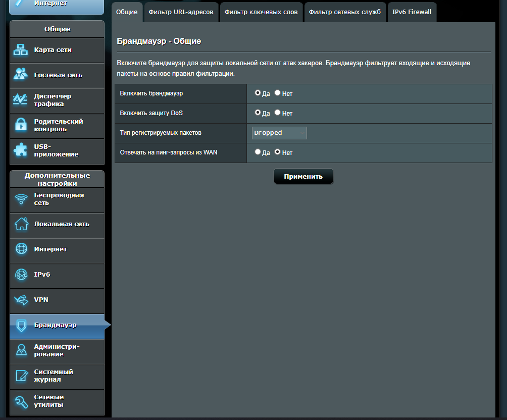This screenshot has height=420, width=507.
Task: Open the 'Фильтр ключевых слов' tab
Action: [x=261, y=12]
